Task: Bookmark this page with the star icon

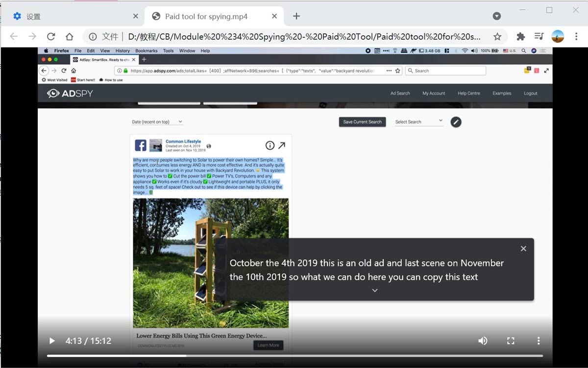Action: [x=497, y=37]
